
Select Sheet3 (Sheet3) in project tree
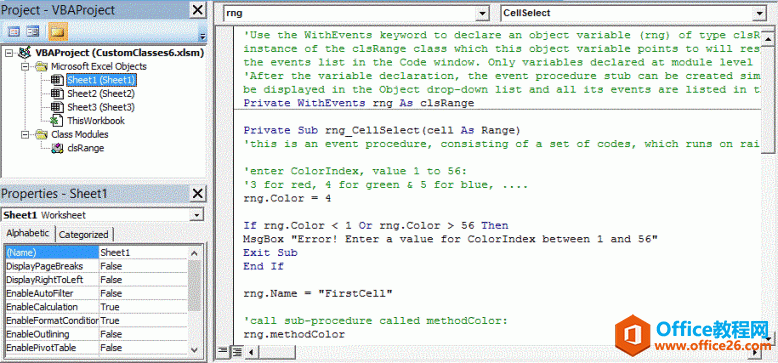[101, 107]
